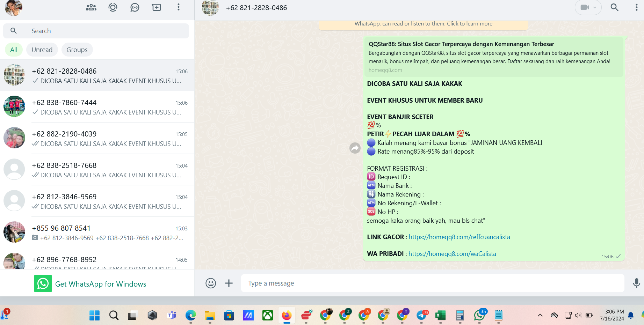Open the volume control in the system tray
644x325 pixels.
point(578,315)
